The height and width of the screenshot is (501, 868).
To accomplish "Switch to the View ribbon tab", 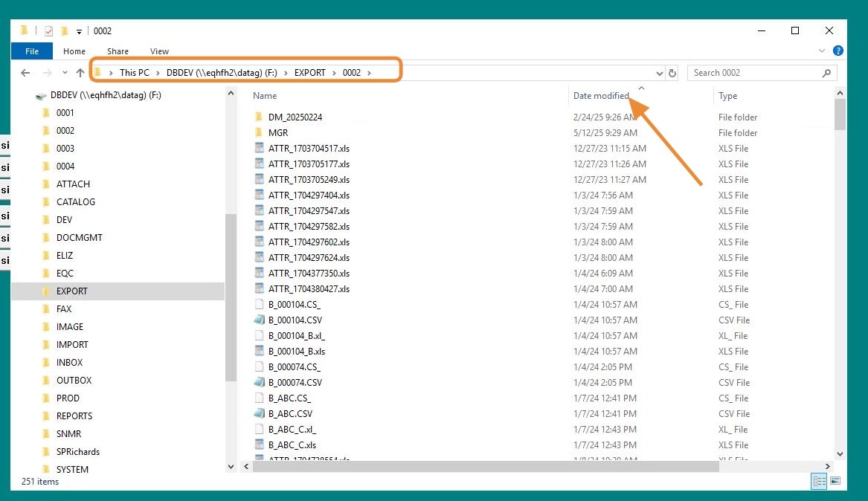I will tap(159, 51).
